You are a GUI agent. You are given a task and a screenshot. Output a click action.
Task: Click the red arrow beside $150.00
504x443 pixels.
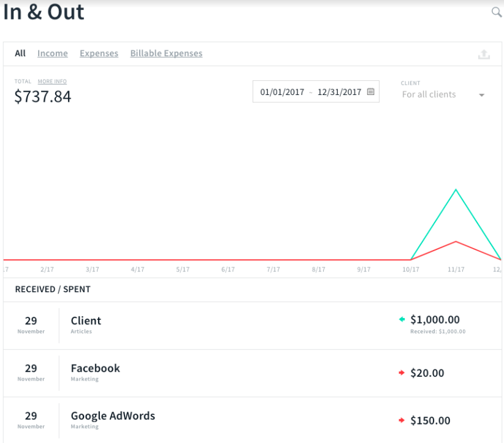[402, 420]
